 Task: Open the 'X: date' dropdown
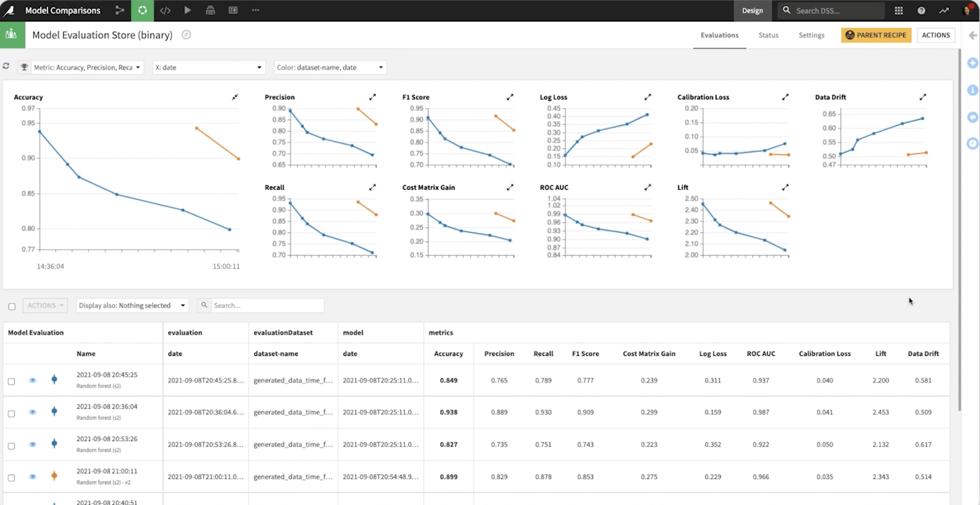coord(209,67)
